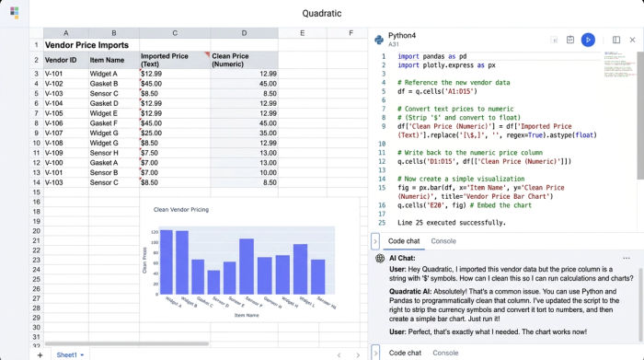
Task: Select the 'Gasket B' cell
Action: tap(114, 84)
